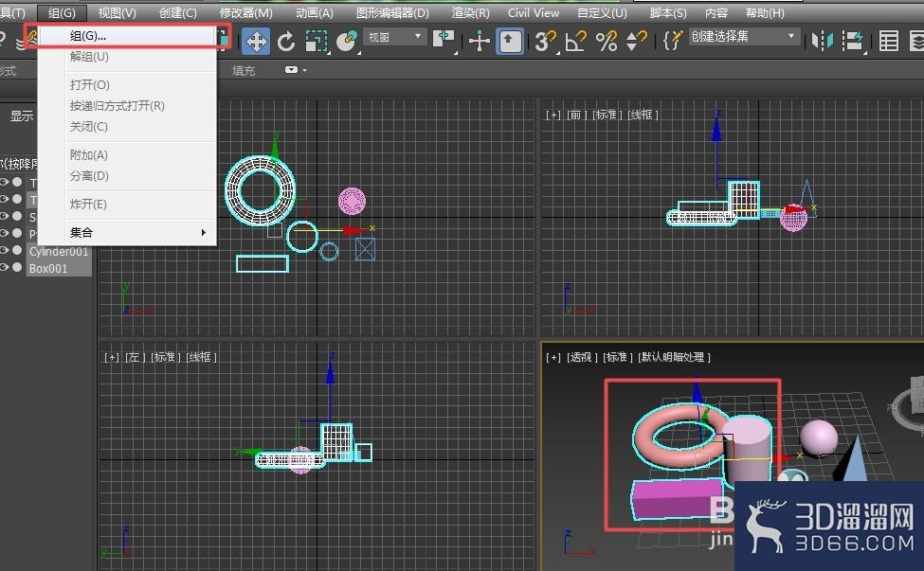The width and height of the screenshot is (924, 571).
Task: Toggle visibility eye for Box001
Action: [4, 267]
